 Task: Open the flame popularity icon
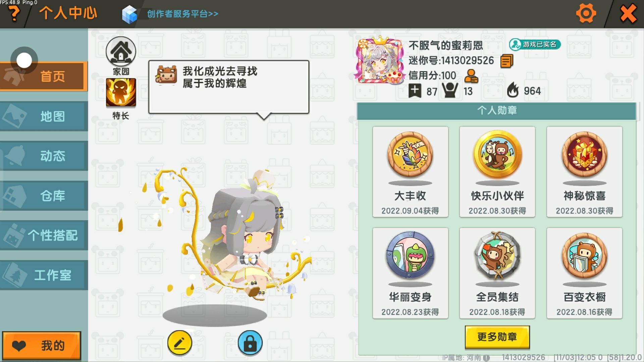pyautogui.click(x=513, y=90)
